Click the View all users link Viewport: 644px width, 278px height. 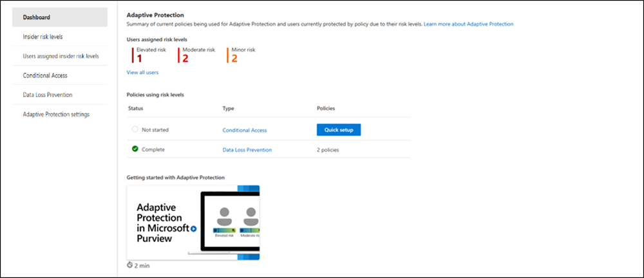click(142, 72)
